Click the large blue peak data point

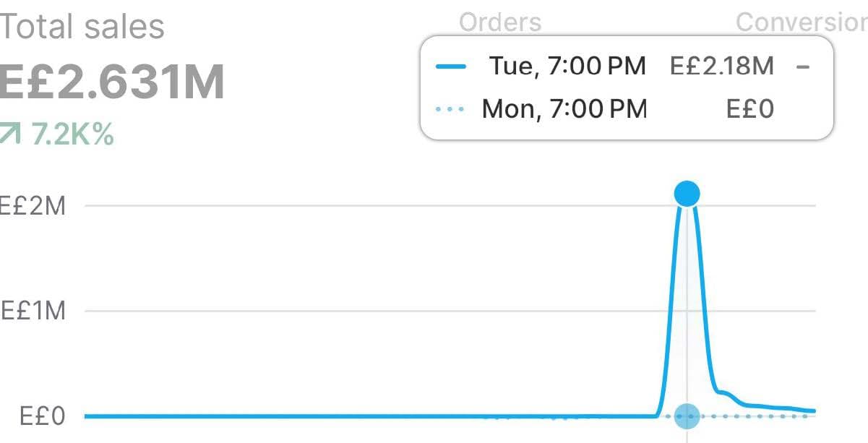687,193
